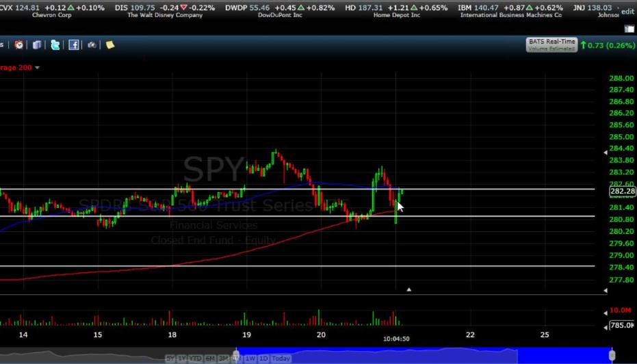Click the IBM International Business Machines ticker
Viewport: 637px width, 364px height.
(510, 11)
